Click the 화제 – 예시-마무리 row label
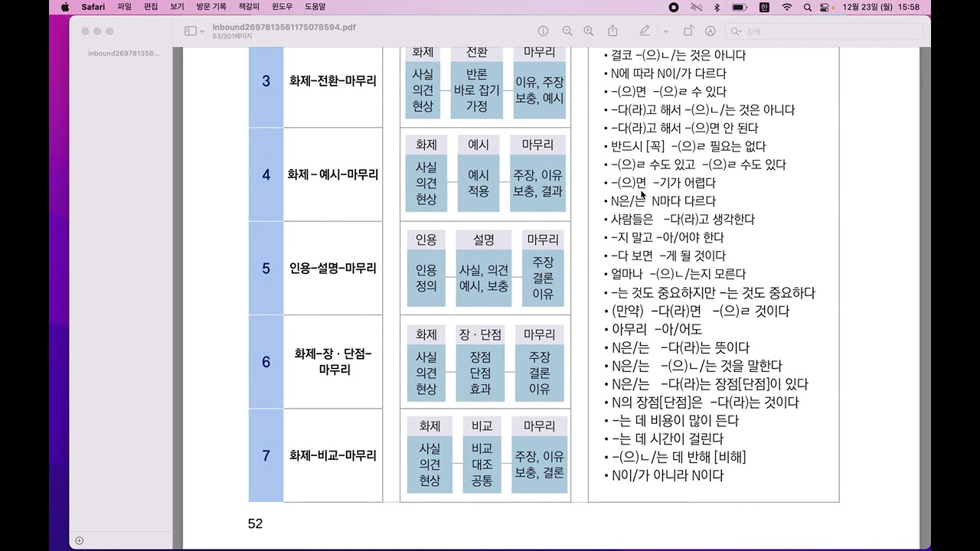980x551 pixels. [333, 174]
